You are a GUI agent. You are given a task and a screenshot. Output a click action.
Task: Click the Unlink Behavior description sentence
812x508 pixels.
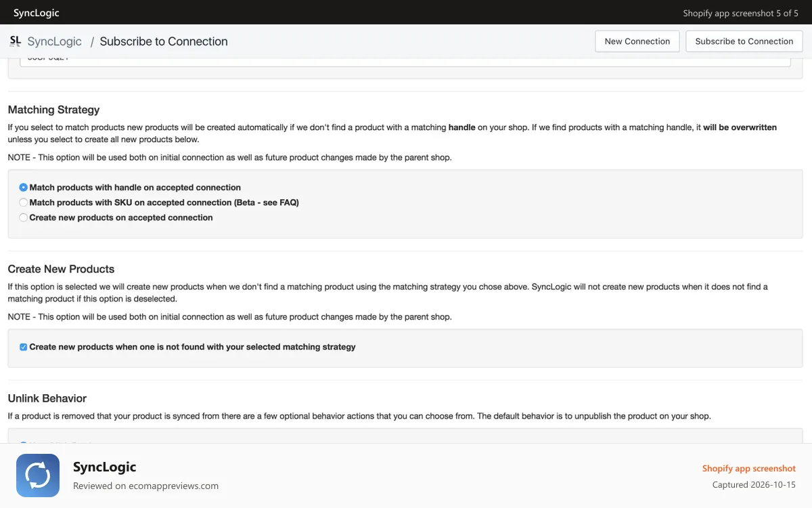[359, 416]
